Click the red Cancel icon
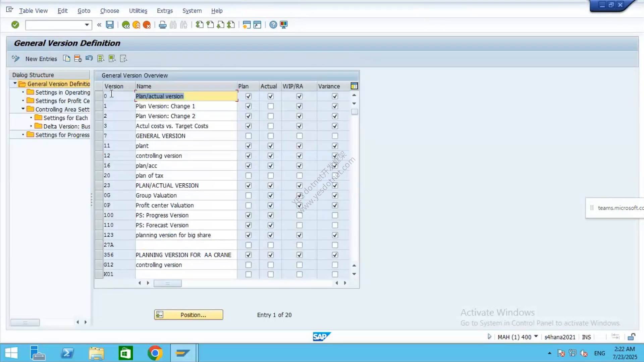The image size is (644, 362). (x=147, y=25)
